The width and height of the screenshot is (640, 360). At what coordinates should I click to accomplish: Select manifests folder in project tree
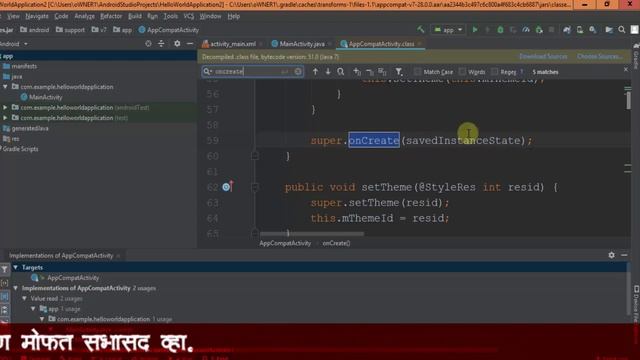(x=20, y=66)
